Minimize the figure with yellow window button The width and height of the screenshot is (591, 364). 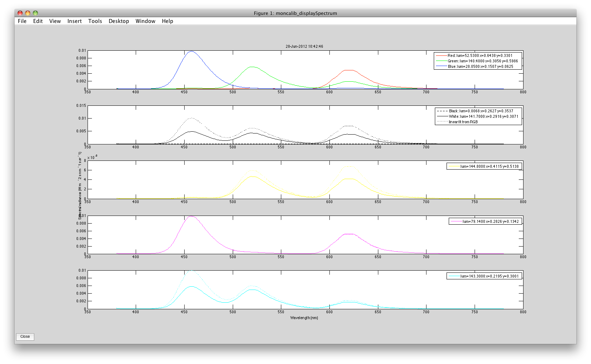click(x=28, y=13)
